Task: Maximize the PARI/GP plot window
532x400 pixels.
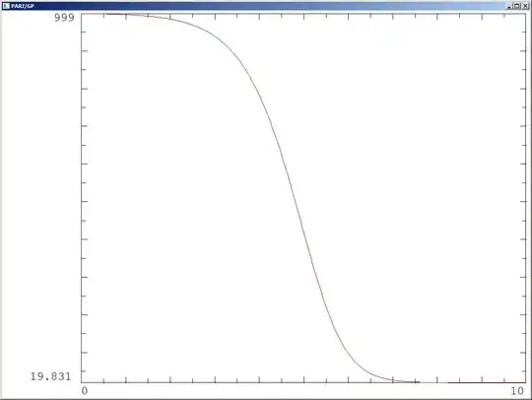Action: point(517,6)
